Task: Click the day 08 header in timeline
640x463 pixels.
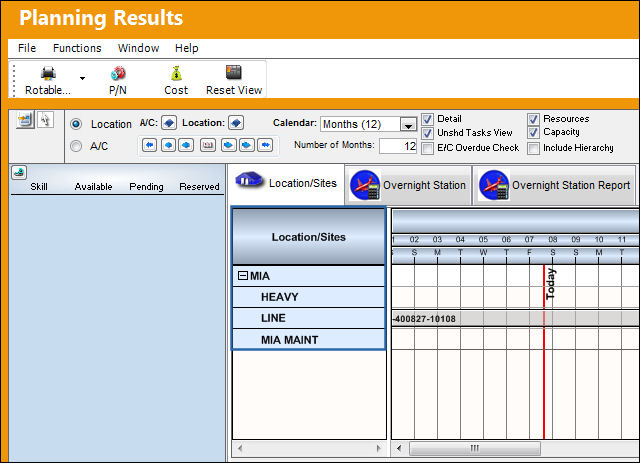Action: 553,239
